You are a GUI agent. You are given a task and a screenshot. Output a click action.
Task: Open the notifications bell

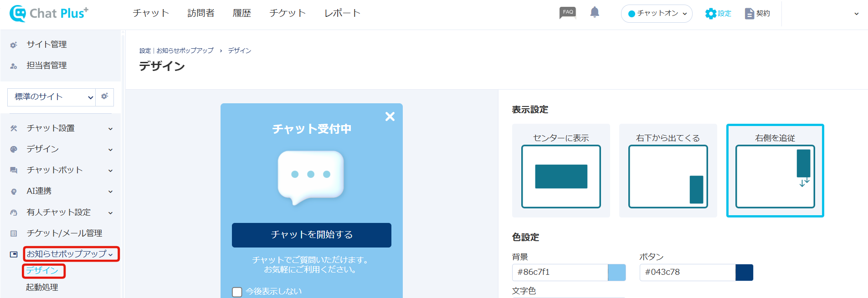[595, 12]
